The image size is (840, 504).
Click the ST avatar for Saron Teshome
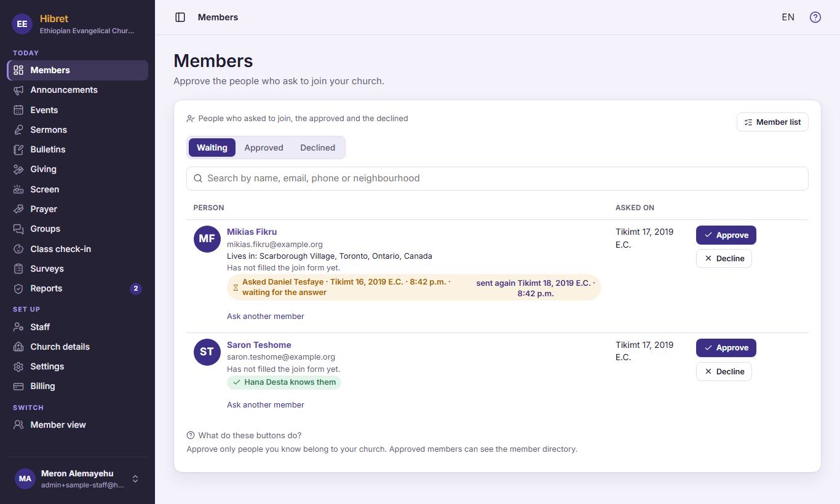207,352
